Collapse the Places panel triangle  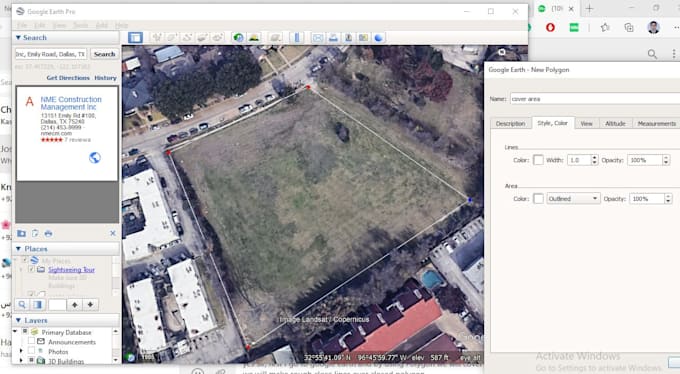pyautogui.click(x=18, y=249)
